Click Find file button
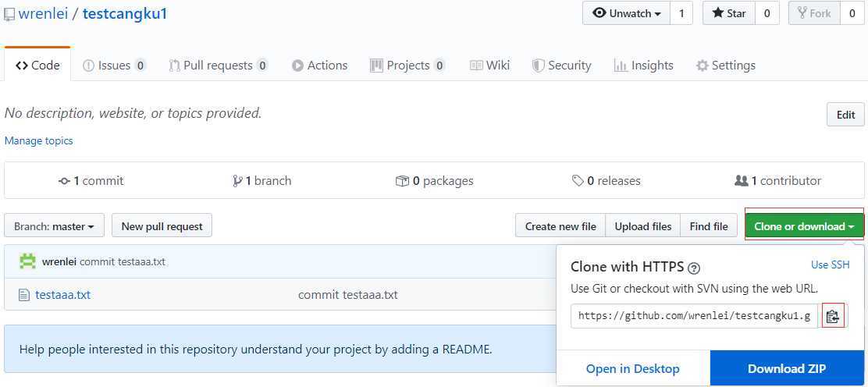This screenshot has height=387, width=868. pos(709,226)
